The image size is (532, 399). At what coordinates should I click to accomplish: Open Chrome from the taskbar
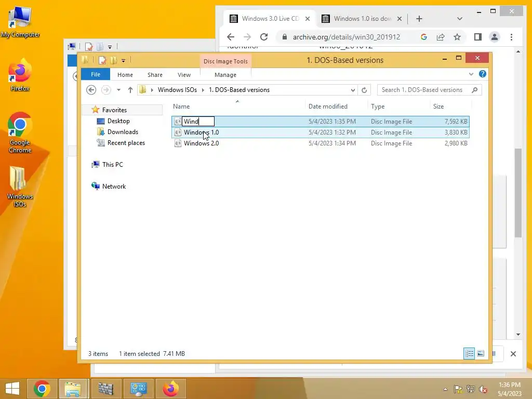click(x=42, y=389)
